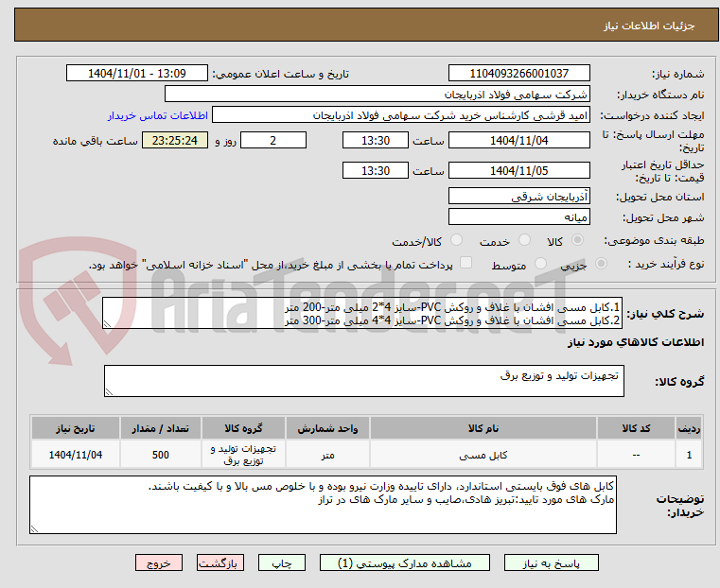Click the countdown timer field 23:25:24
This screenshot has width=720, height=588.
point(174,140)
